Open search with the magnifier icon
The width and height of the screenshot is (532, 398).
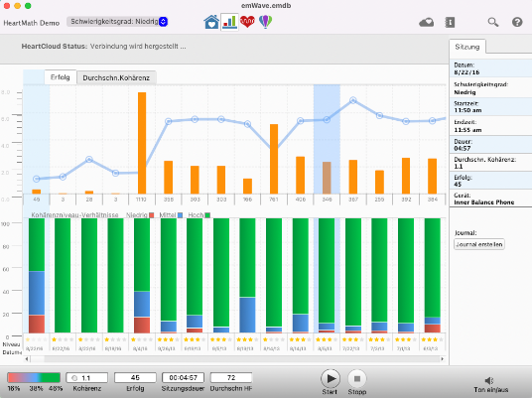pos(493,23)
